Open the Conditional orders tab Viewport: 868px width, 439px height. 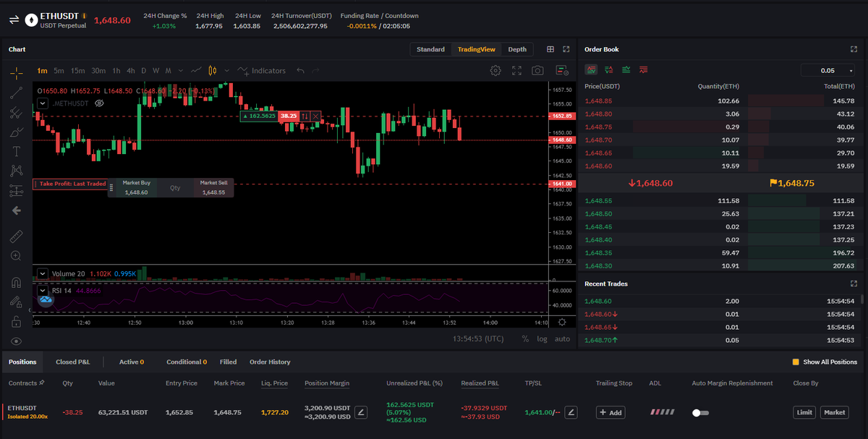pos(187,362)
